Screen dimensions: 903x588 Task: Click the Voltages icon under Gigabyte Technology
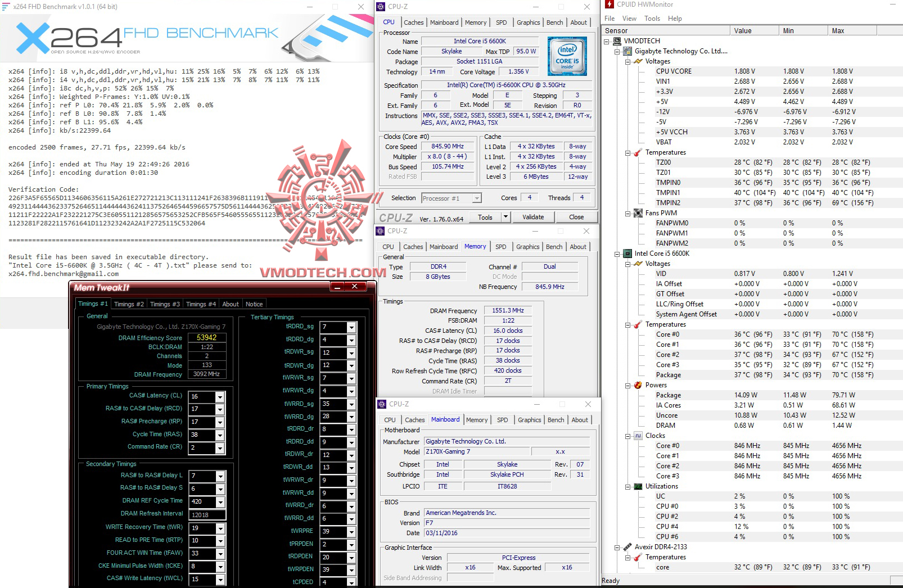638,61
